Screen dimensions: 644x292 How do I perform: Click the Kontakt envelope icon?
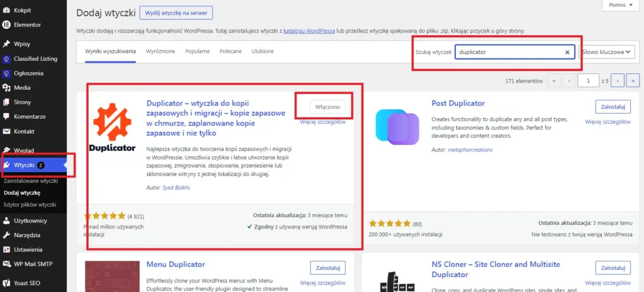[x=6, y=132]
